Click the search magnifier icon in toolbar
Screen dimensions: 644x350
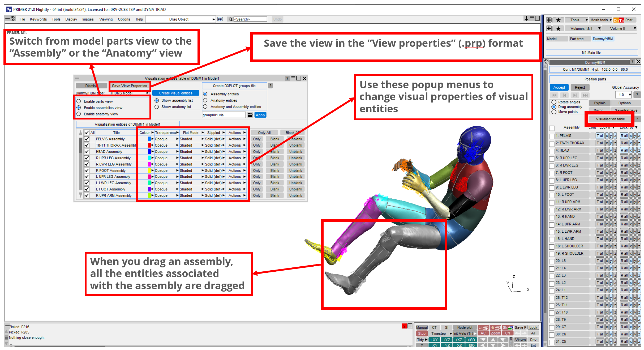coord(230,19)
